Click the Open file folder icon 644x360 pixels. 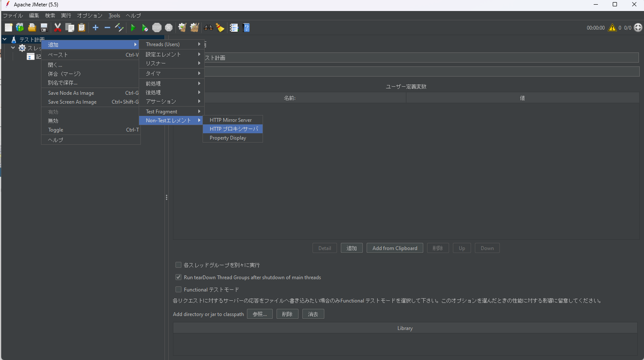point(32,27)
